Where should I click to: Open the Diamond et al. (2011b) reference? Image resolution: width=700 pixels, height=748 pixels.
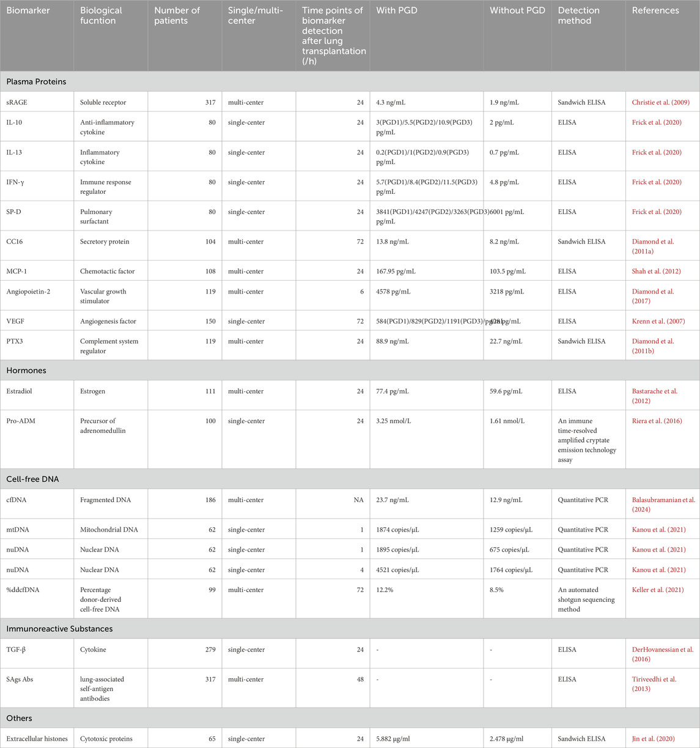pyautogui.click(x=653, y=346)
